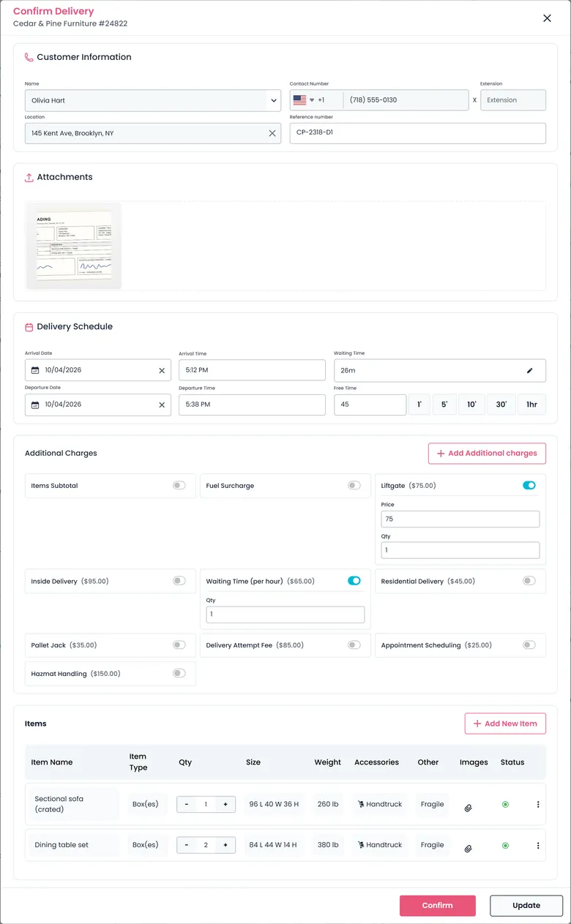
Task: Click the X between number and extension
Action: click(x=474, y=100)
